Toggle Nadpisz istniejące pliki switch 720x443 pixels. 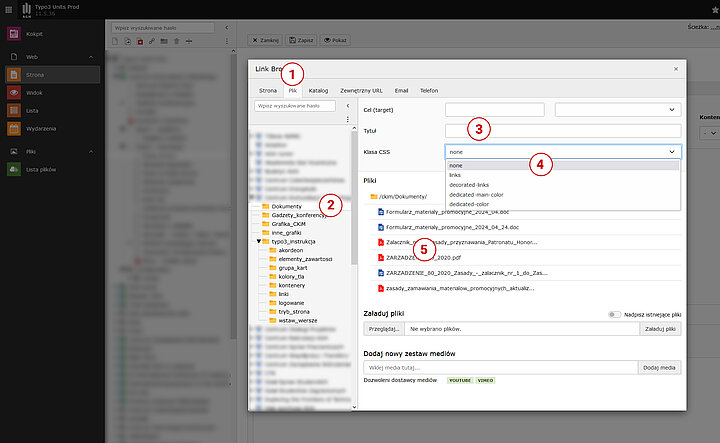614,314
